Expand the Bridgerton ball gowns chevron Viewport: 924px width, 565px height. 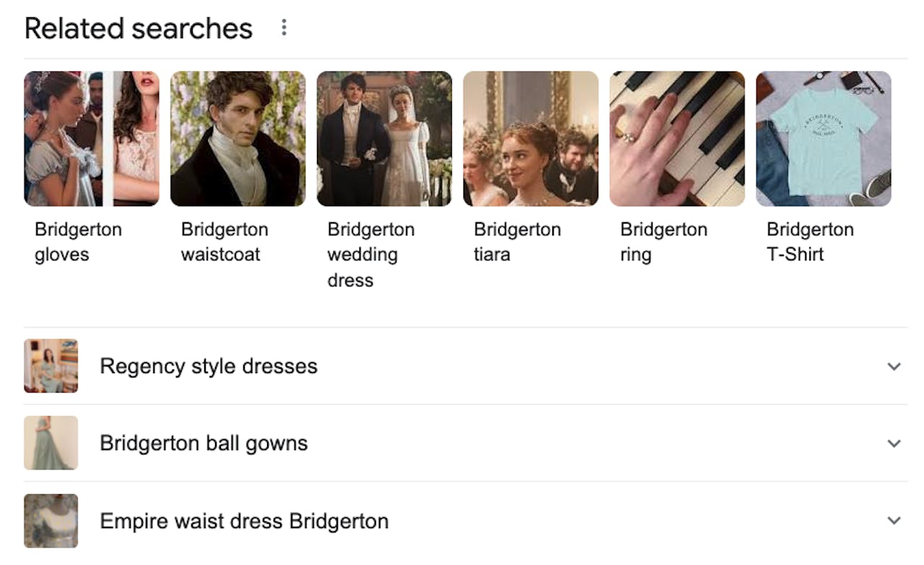(x=894, y=443)
